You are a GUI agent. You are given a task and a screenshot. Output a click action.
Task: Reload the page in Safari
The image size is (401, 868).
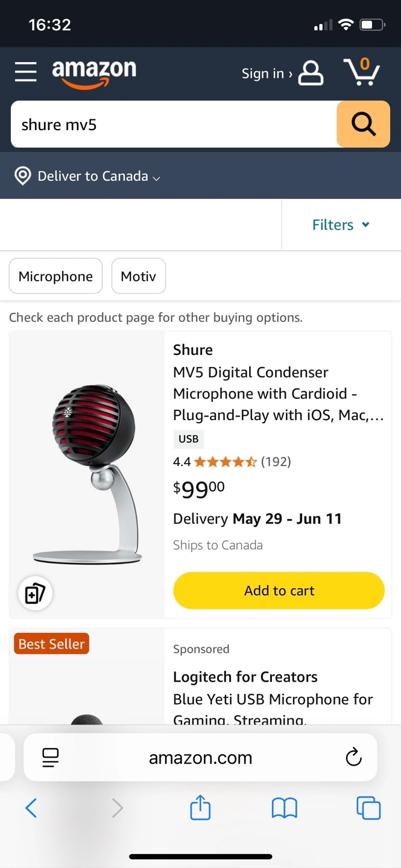pos(353,757)
